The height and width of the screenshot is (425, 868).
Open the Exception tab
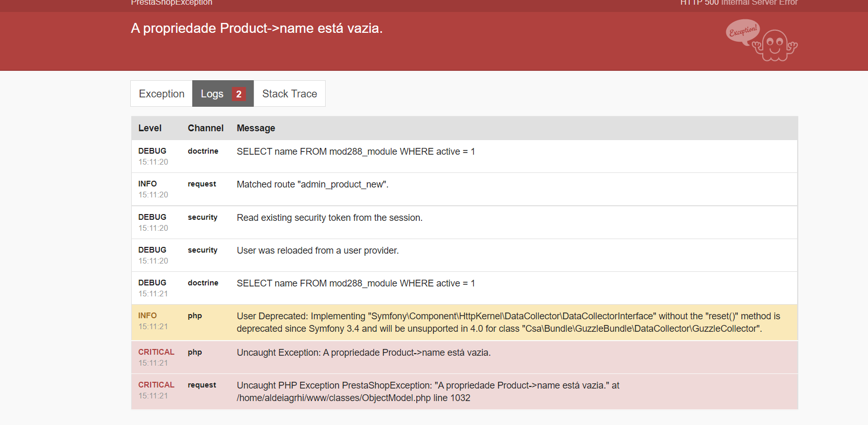tap(162, 94)
